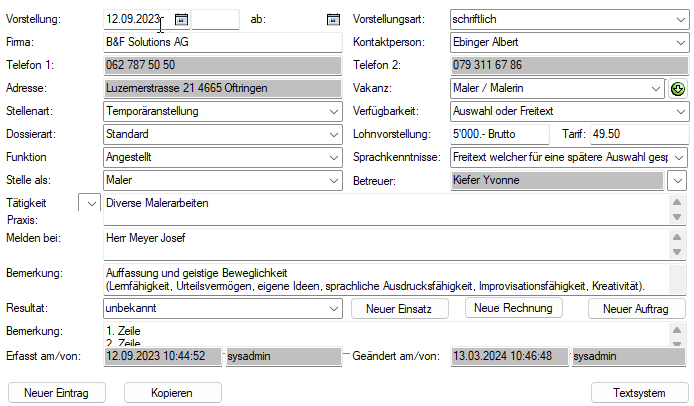Click the green arrow icon beside Vakanz
The image size is (694, 406).
tap(678, 89)
